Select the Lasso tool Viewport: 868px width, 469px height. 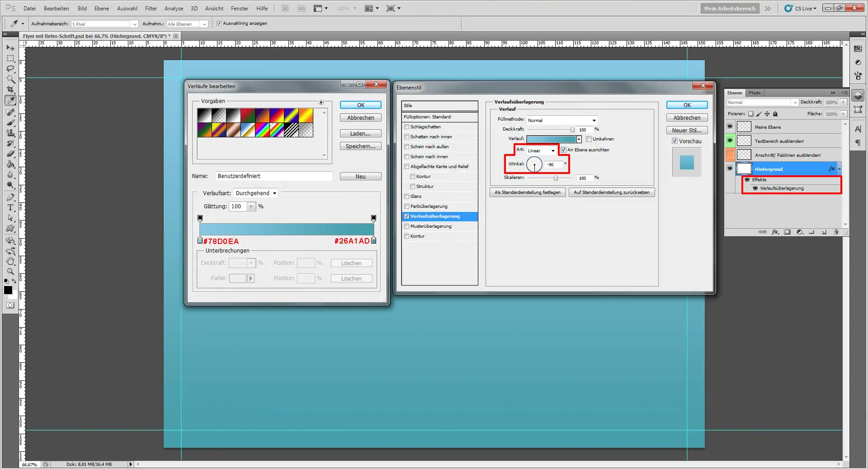tap(10, 69)
